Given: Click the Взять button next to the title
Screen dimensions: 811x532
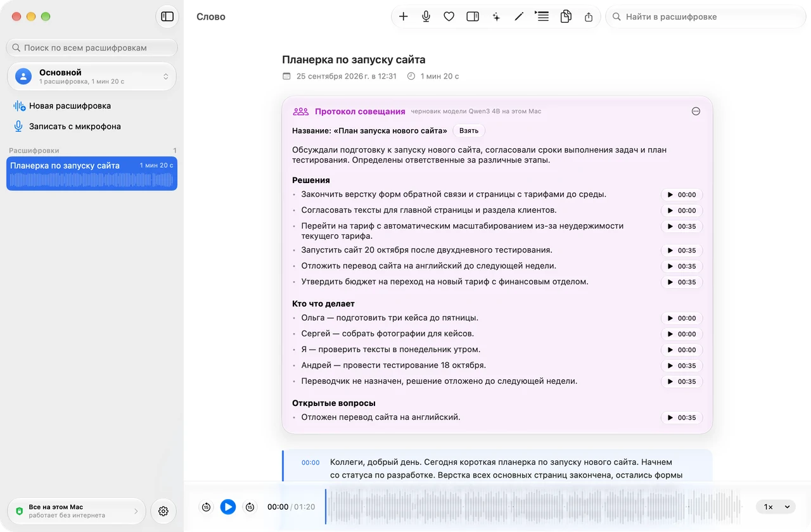Looking at the screenshot, I should pos(469,130).
